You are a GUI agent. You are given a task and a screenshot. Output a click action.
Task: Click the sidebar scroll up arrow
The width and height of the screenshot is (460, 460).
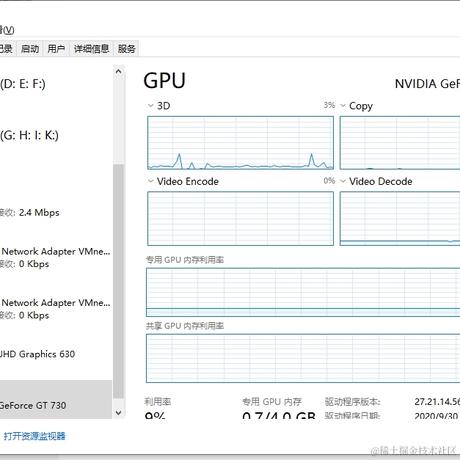(118, 71)
